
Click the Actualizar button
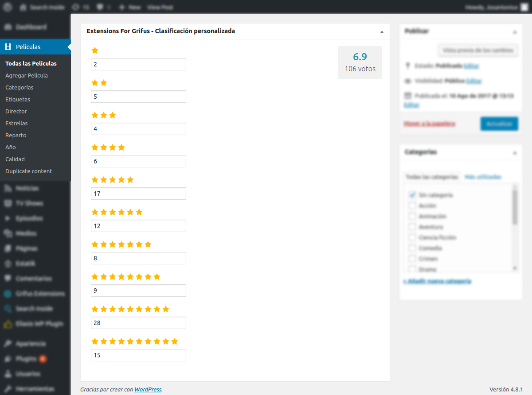499,124
